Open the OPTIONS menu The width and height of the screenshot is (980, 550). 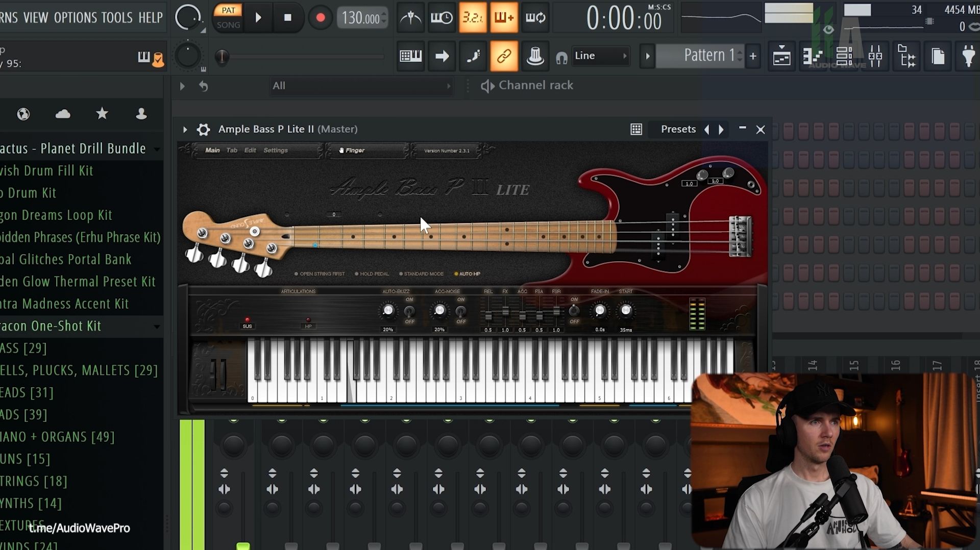75,18
